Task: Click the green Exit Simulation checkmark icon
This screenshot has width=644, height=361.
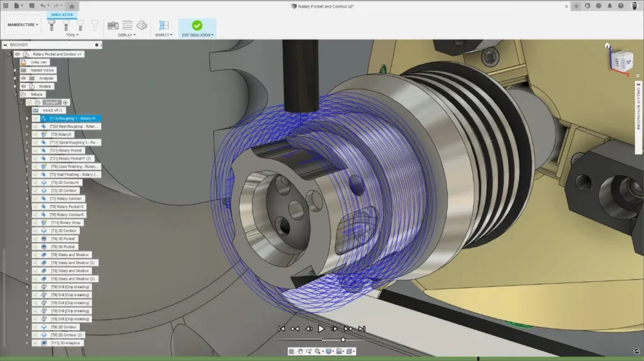Action: (x=197, y=25)
